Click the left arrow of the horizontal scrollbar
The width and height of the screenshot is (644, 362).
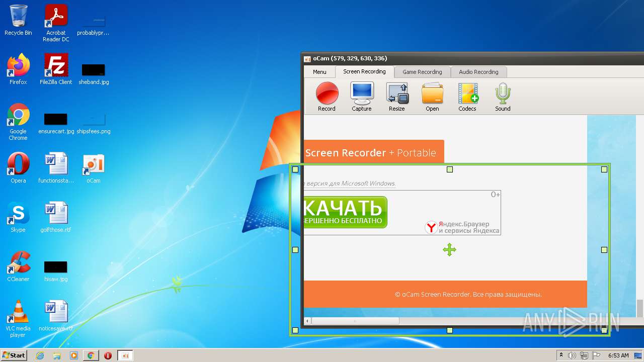[x=308, y=321]
